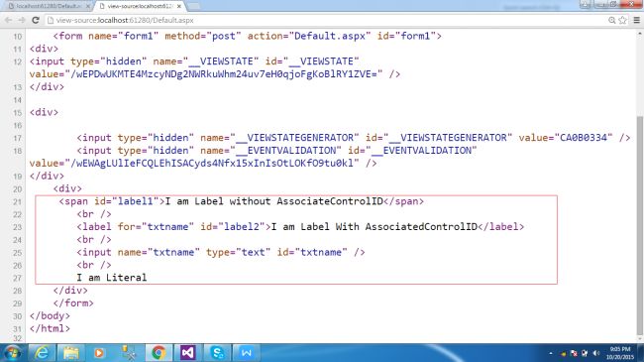Click 'I am Literal' on line 27
This screenshot has height=362, width=644.
(112, 278)
